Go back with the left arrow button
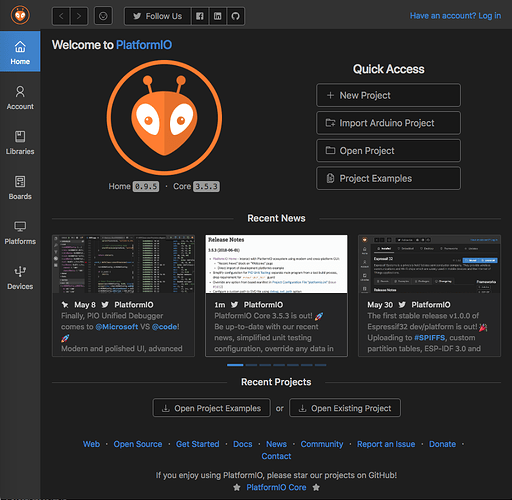Screen dimensions: 512x500 point(61,16)
